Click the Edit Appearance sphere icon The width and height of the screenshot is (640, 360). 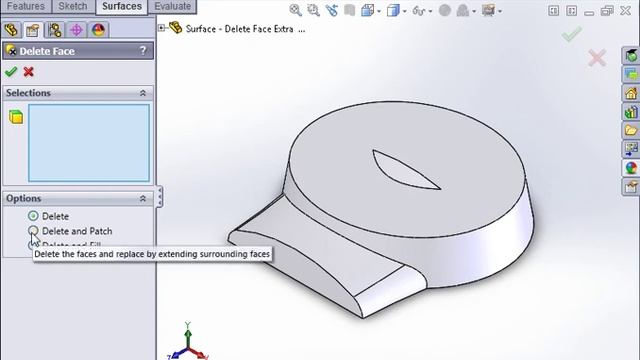click(x=444, y=10)
